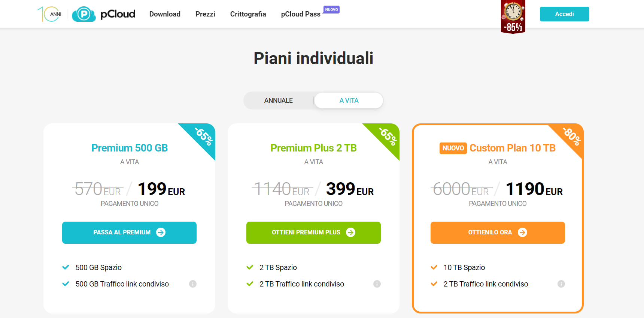Open pCloud Pass from navigation
This screenshot has height=318, width=644.
301,14
